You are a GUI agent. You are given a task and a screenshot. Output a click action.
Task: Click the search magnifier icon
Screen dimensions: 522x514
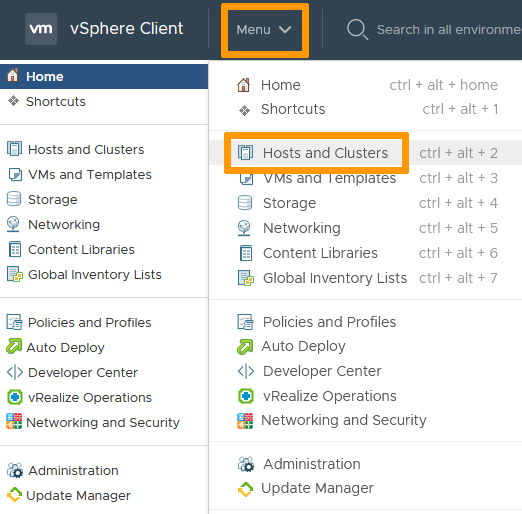click(x=357, y=30)
